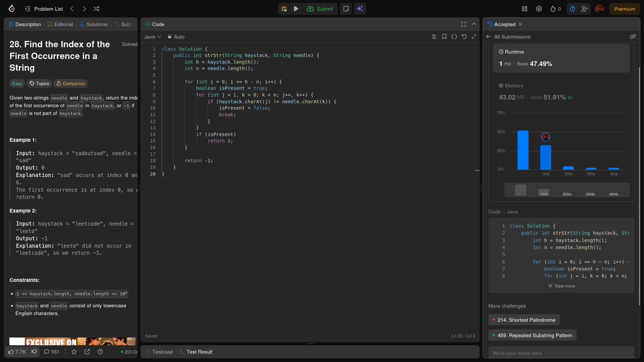The image size is (644, 362).
Task: Click line 18 return -1 in editor
Action: pyautogui.click(x=199, y=160)
